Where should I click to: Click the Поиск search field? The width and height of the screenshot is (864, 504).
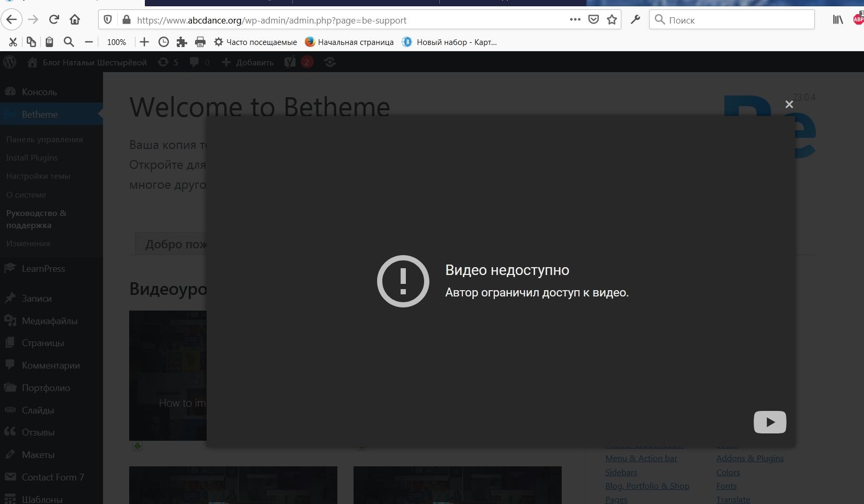[x=732, y=20]
